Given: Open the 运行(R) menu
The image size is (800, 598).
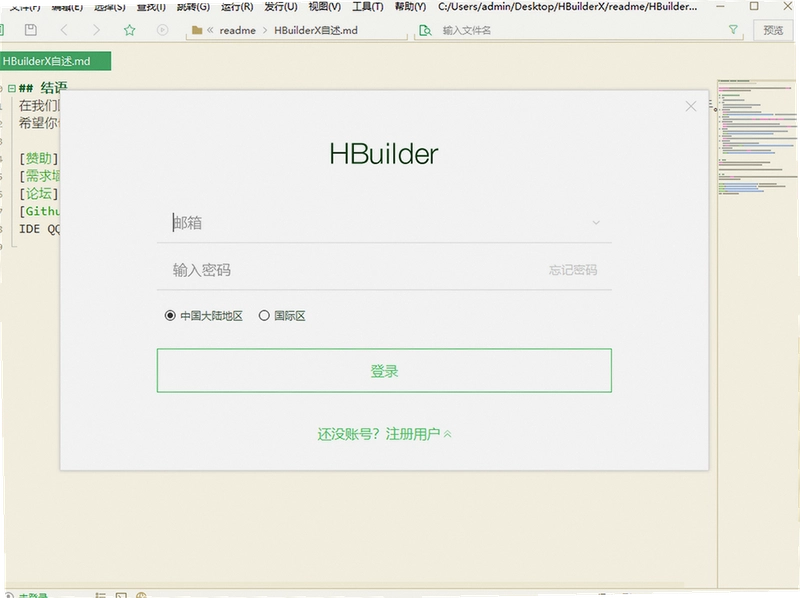Looking at the screenshot, I should tap(237, 7).
